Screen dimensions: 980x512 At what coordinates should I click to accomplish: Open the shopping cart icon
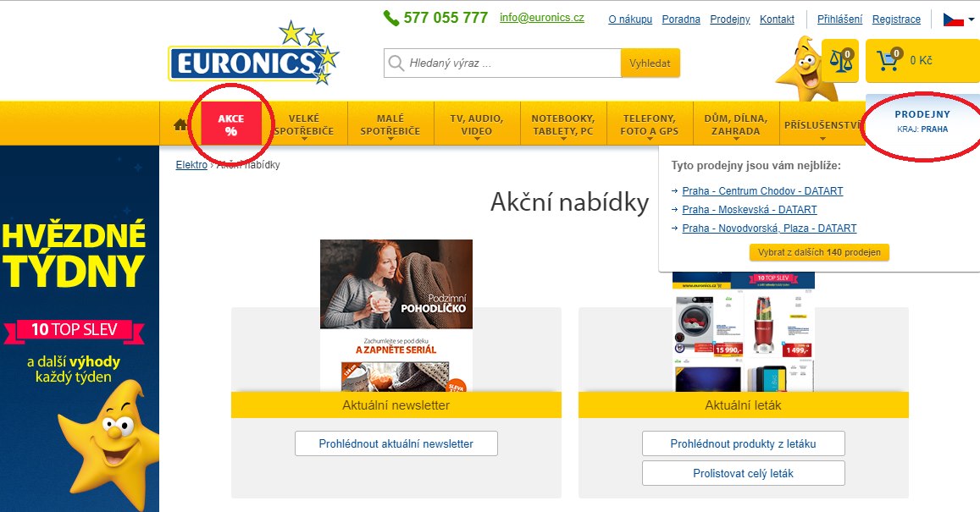pos(889,60)
